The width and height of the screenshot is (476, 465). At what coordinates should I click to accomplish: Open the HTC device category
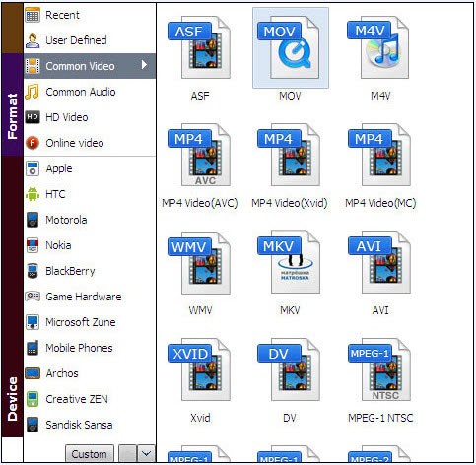[x=90, y=194]
